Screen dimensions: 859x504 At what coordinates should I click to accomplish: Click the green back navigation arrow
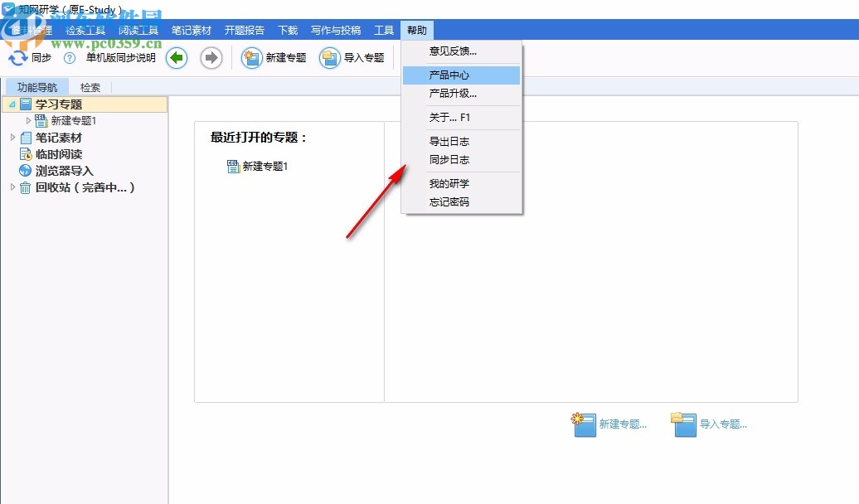(x=177, y=57)
